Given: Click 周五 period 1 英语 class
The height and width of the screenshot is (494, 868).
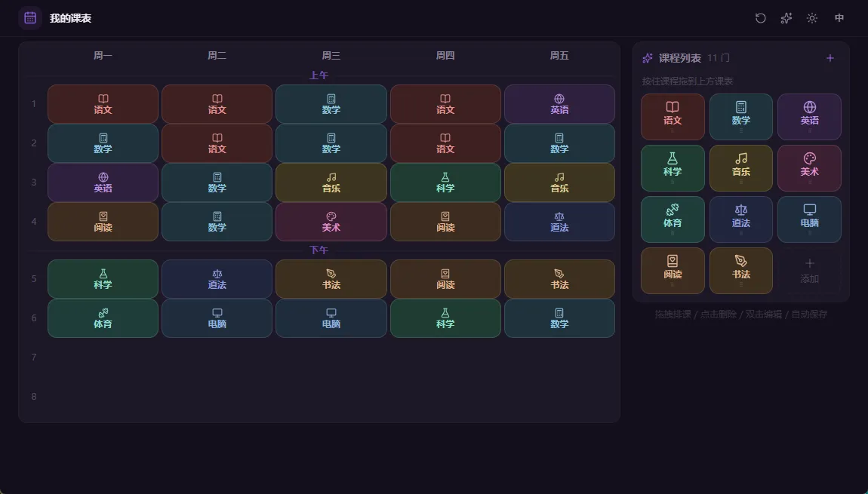Looking at the screenshot, I should [559, 104].
